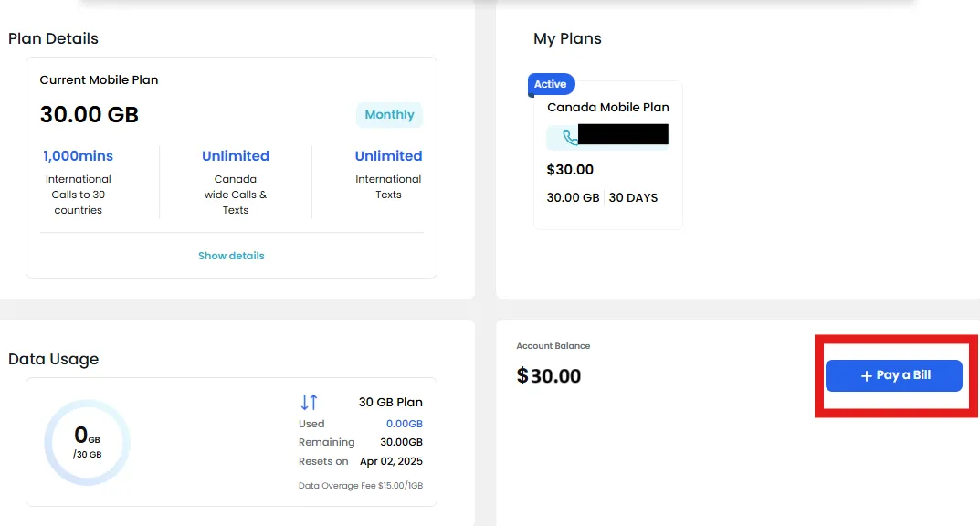Screen dimensions: 980x526
Task: Click the My Plans section heading
Action: tap(567, 38)
